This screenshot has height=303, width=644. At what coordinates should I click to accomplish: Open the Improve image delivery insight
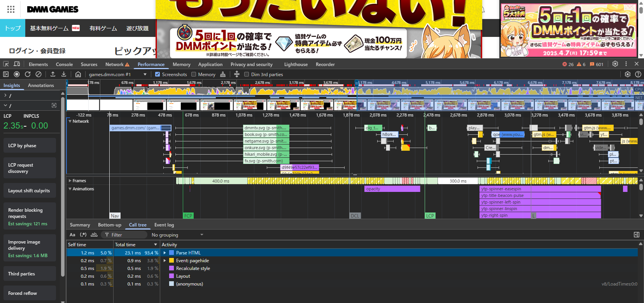[30, 248]
